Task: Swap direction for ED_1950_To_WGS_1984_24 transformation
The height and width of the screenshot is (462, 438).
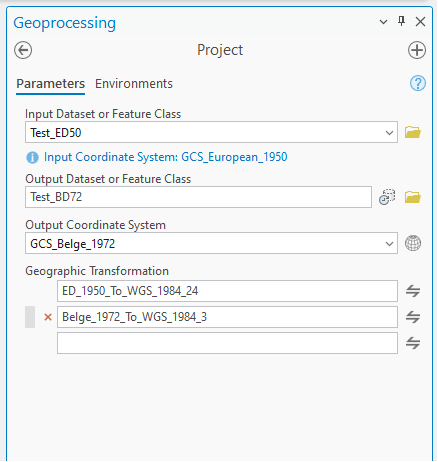Action: pyautogui.click(x=413, y=291)
